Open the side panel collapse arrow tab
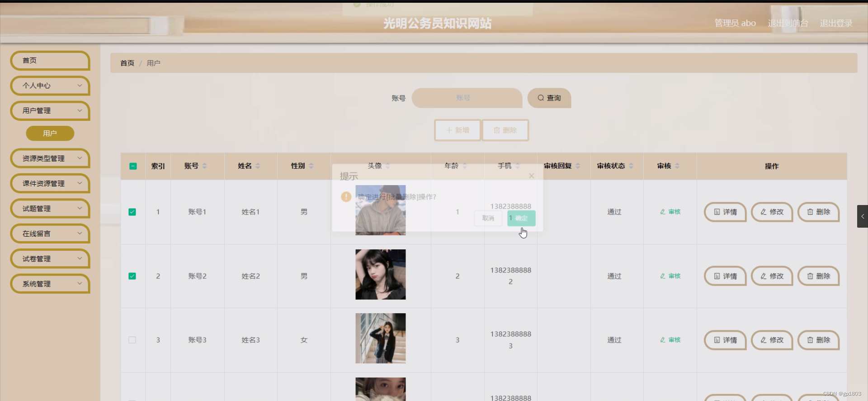The width and height of the screenshot is (868, 401). (x=863, y=216)
